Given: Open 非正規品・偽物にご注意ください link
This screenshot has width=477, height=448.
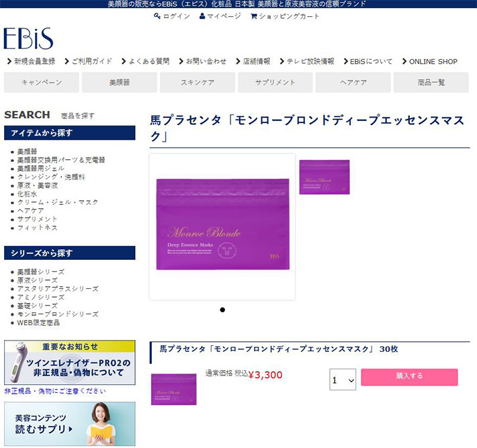Looking at the screenshot, I should coord(55,391).
